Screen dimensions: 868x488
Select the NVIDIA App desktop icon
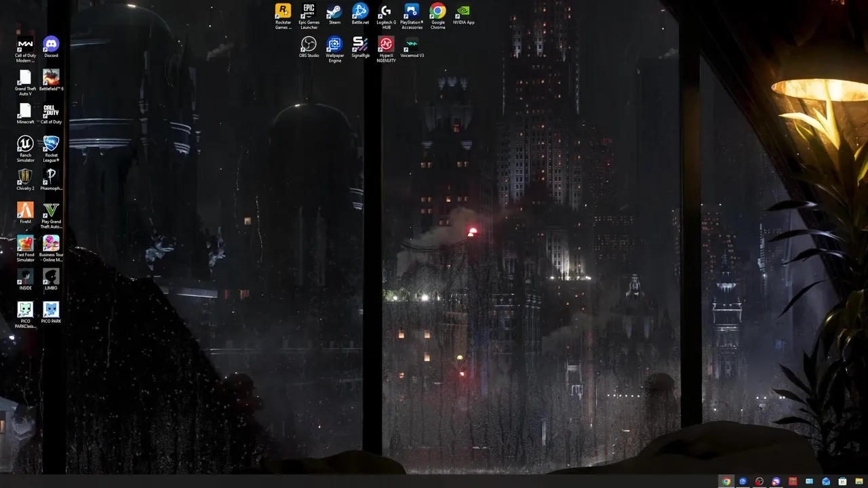coord(464,14)
